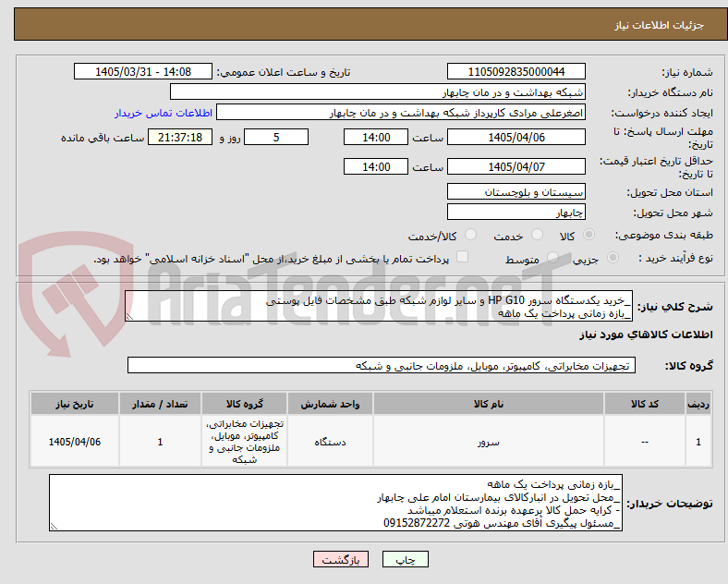Click the کد کالا column header
The height and width of the screenshot is (584, 728).
[645, 404]
